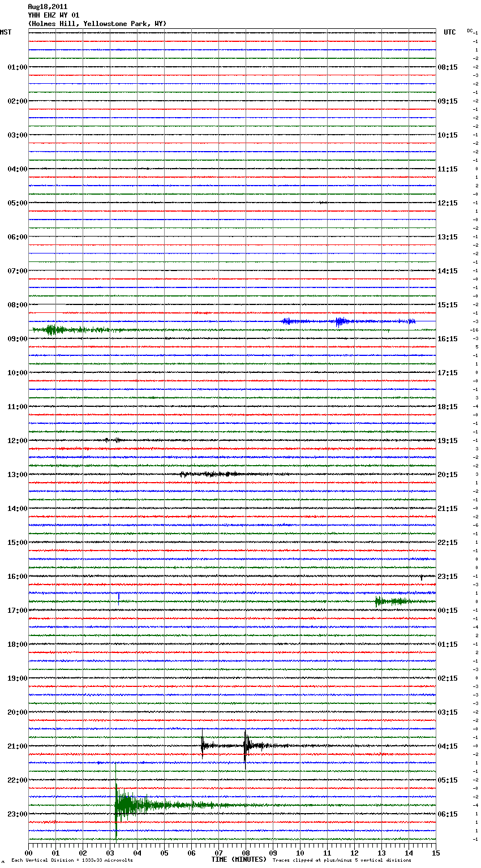Viewport: 481px width, 868px height.
Task: Click the black glitch at end of 16:00 trace
Action: [422, 577]
